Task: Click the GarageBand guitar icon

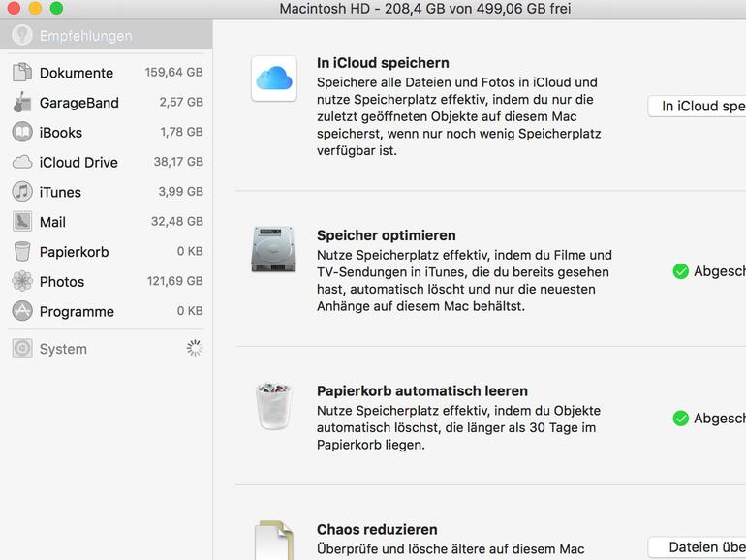Action: 22,103
